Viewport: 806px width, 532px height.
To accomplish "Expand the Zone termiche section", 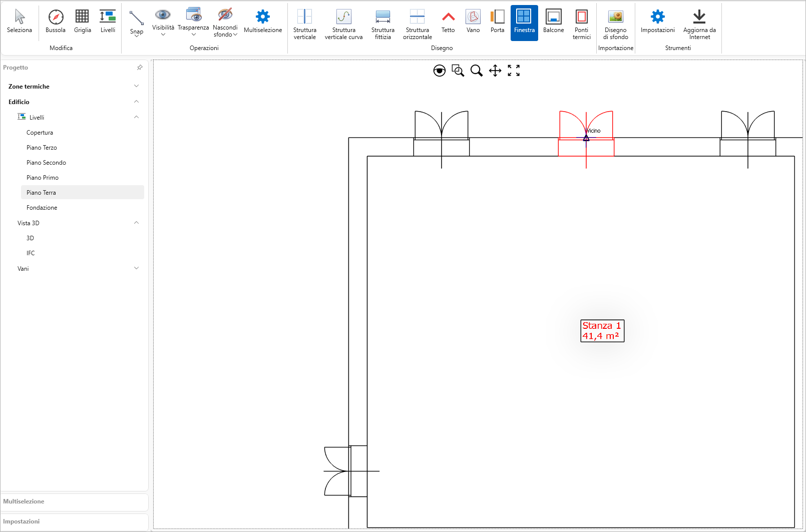I will click(136, 86).
